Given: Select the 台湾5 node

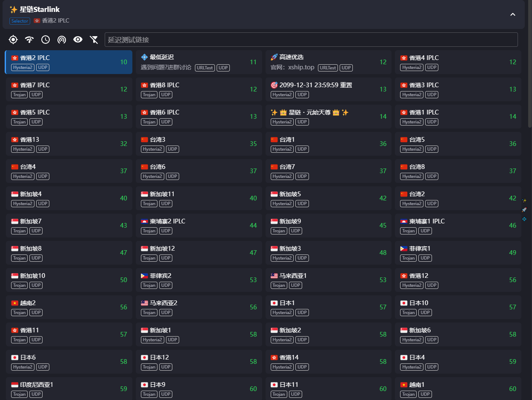Looking at the screenshot, I should [x=458, y=144].
